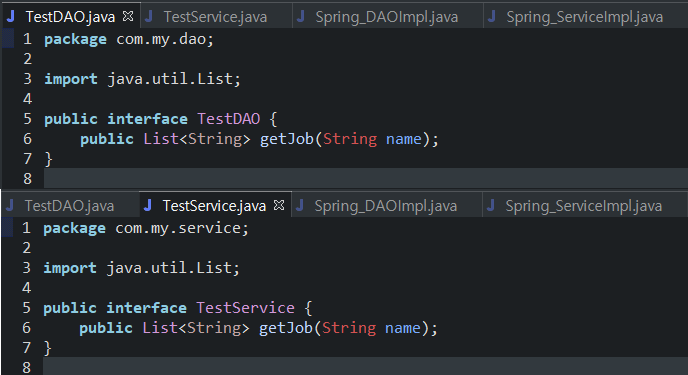The height and width of the screenshot is (375, 688).
Task: Click the 'package' keyword in the bottom editor
Action: click(75, 228)
